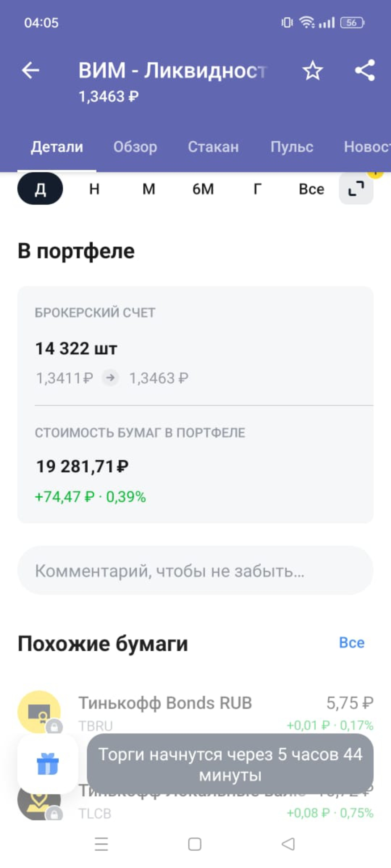Open Android recent apps menu icon
This screenshot has width=391, height=868.
pos(101,844)
